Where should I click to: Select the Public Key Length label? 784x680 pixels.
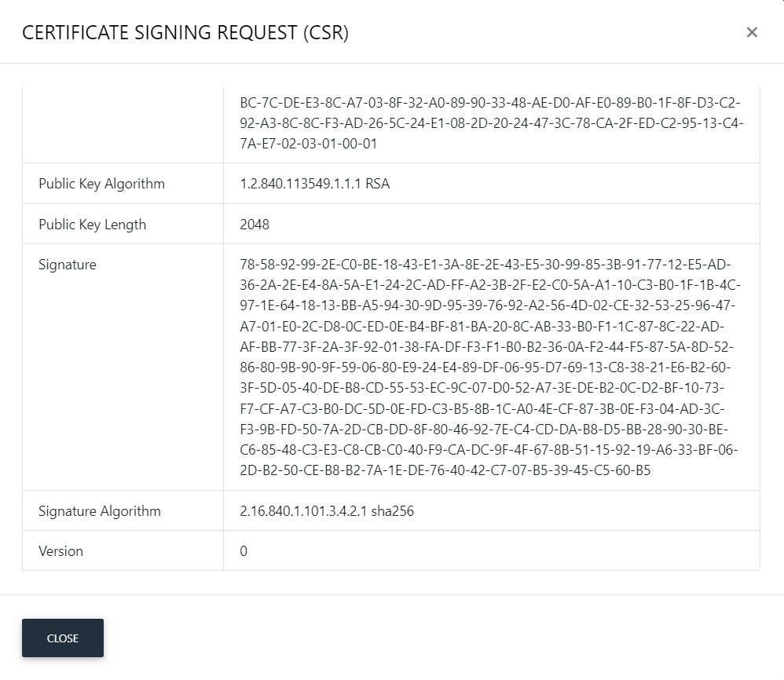coord(93,225)
